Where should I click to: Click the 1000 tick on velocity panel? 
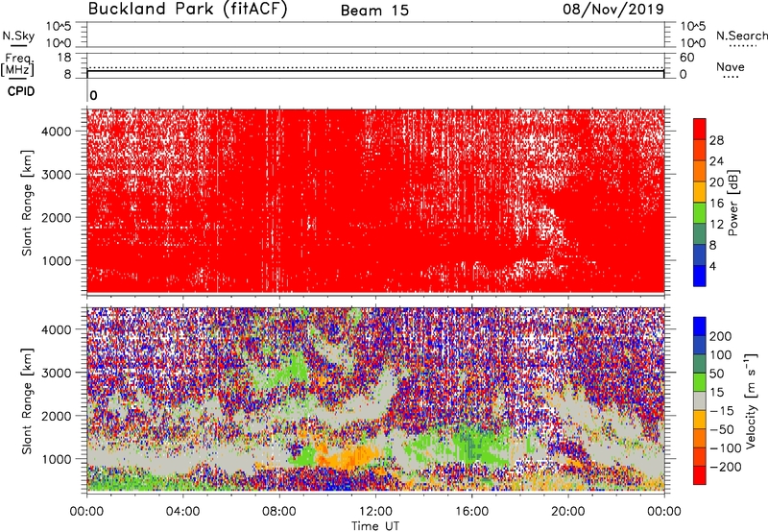pyautogui.click(x=57, y=459)
